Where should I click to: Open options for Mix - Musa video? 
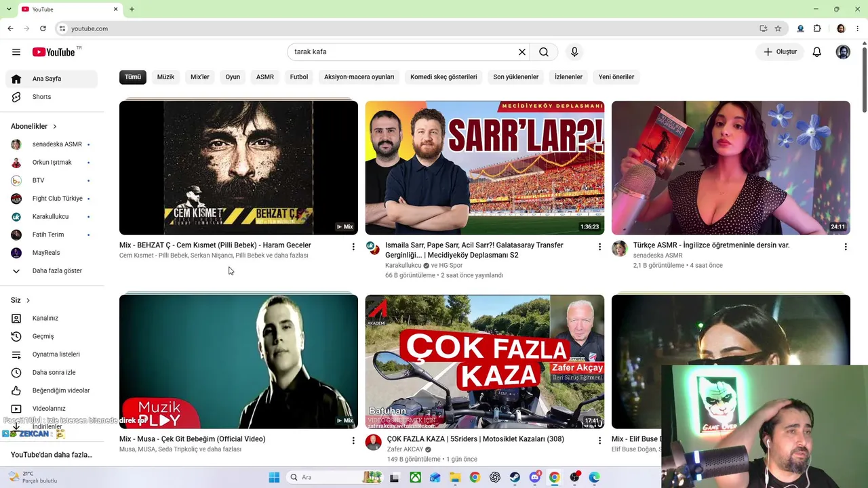coord(353,441)
